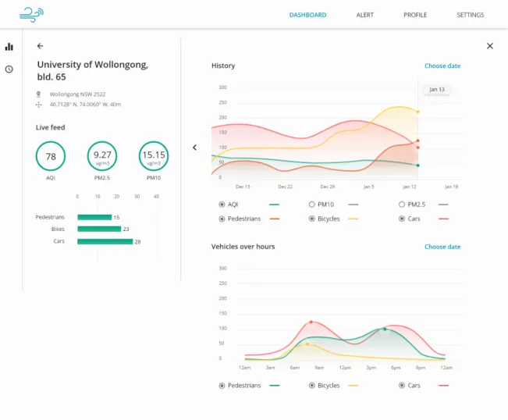Click yellow Bicycles data point on History chart
The height and width of the screenshot is (420, 508).
coord(418,112)
